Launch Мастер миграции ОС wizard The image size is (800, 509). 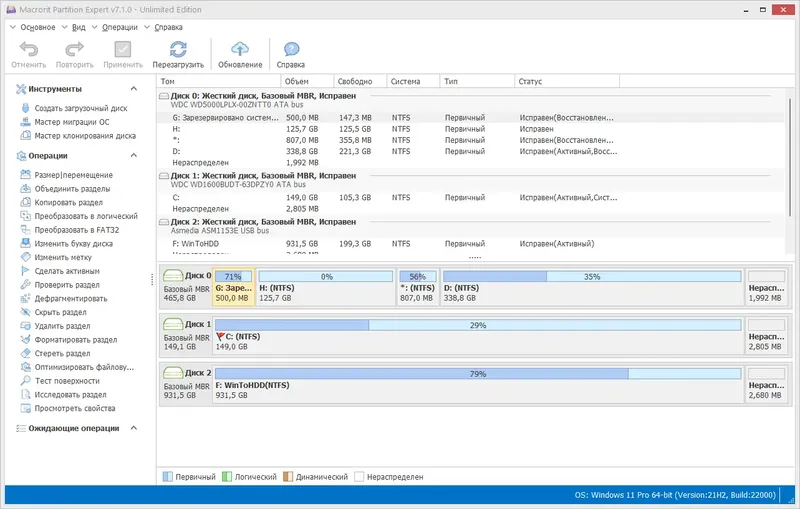[72, 122]
